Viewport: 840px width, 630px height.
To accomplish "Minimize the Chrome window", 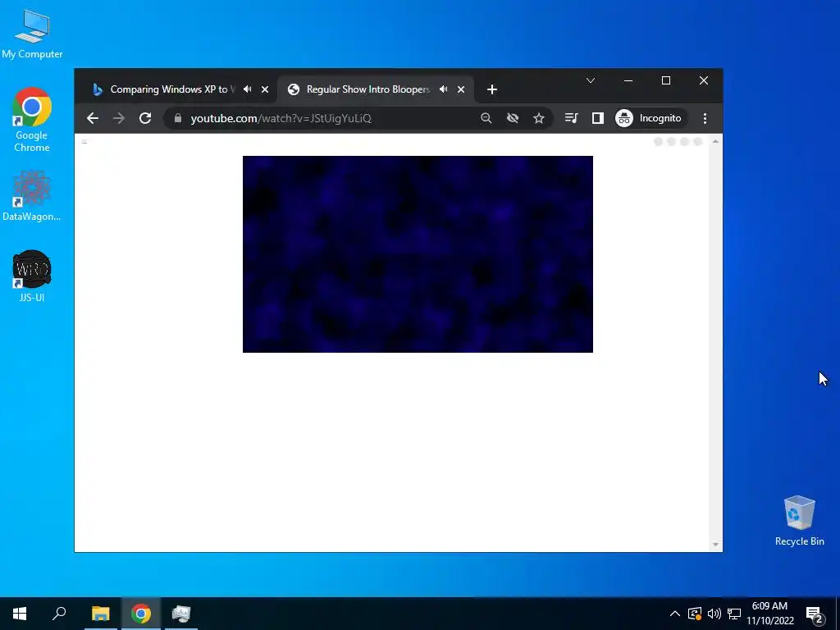I will click(x=628, y=80).
